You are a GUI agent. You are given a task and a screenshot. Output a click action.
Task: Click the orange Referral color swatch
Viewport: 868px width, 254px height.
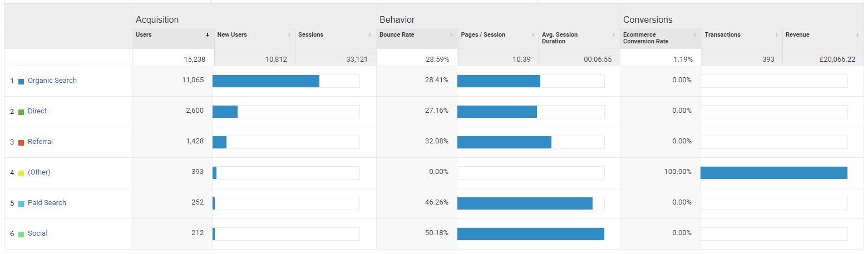(x=21, y=142)
